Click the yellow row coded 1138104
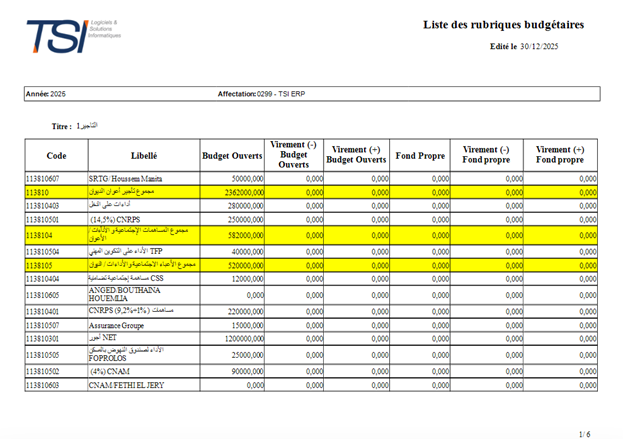The image size is (624, 440). 311,236
